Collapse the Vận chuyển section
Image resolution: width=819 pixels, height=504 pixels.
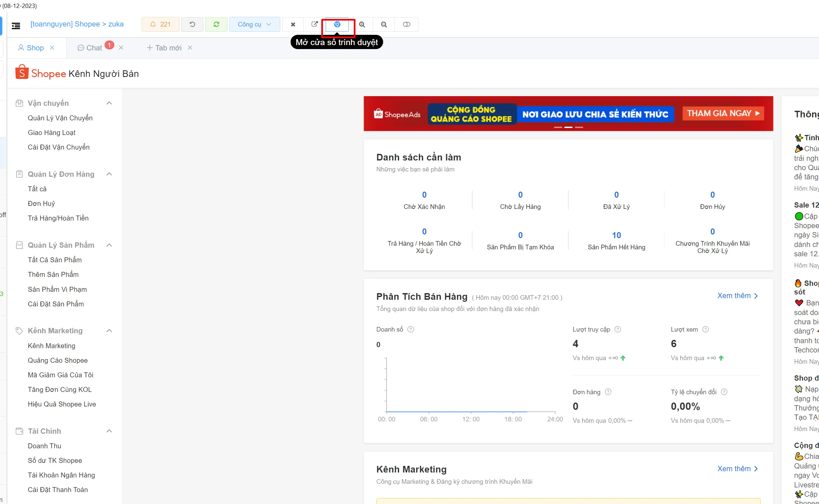[109, 103]
